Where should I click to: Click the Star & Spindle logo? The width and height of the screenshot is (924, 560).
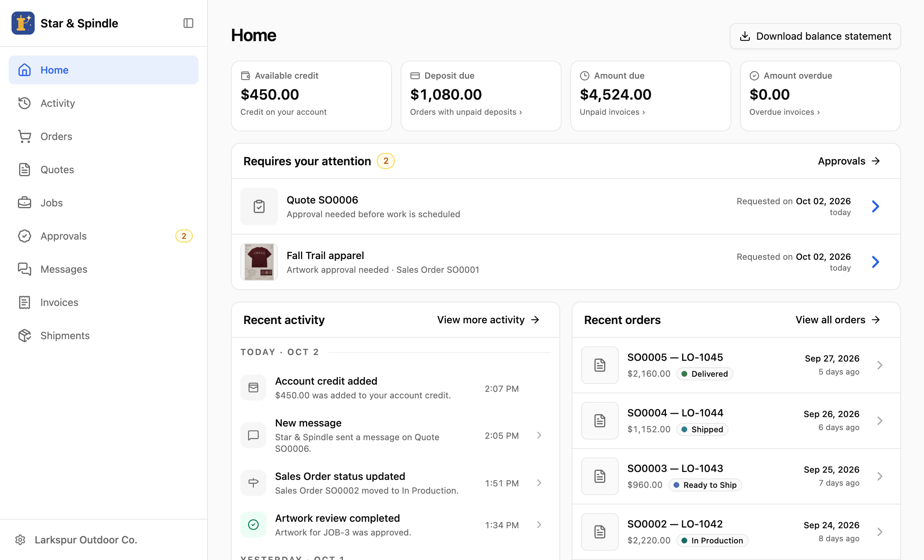[23, 23]
